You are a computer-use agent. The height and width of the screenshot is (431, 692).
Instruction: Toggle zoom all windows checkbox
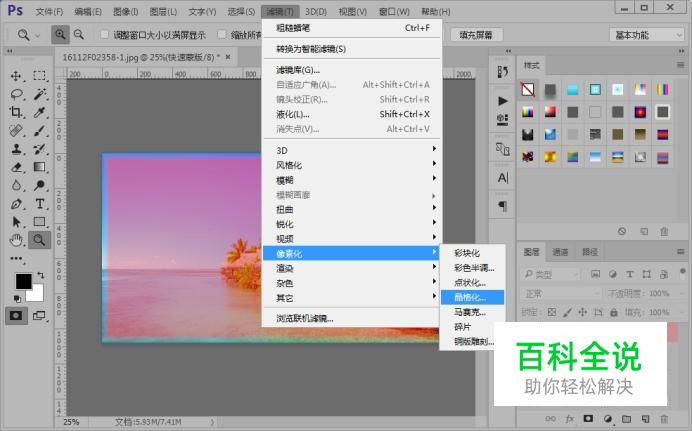(x=222, y=34)
